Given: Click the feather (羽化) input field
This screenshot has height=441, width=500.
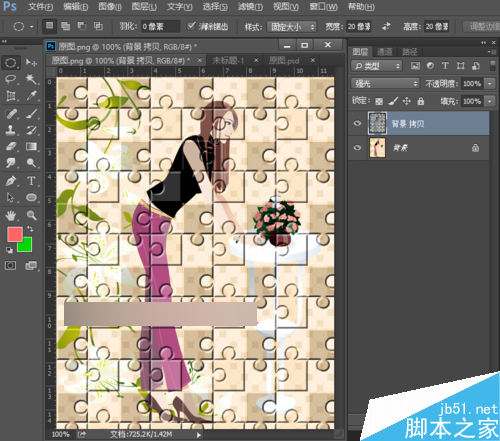Looking at the screenshot, I should click(160, 26).
